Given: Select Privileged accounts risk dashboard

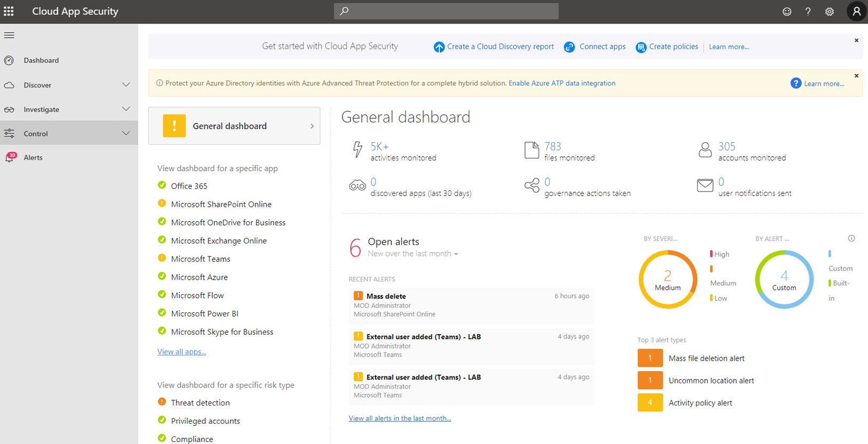Looking at the screenshot, I should [205, 421].
